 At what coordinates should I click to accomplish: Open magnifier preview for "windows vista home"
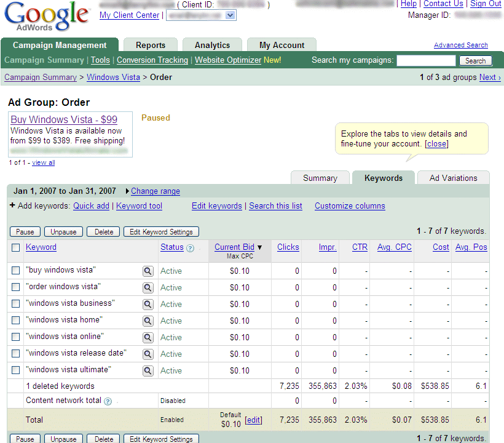[x=148, y=321]
